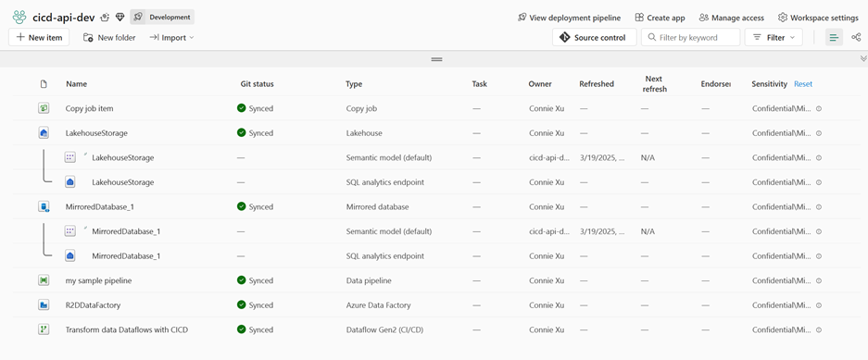Click Synced status for R2DDataFactory
The width and height of the screenshot is (868, 360).
[255, 304]
